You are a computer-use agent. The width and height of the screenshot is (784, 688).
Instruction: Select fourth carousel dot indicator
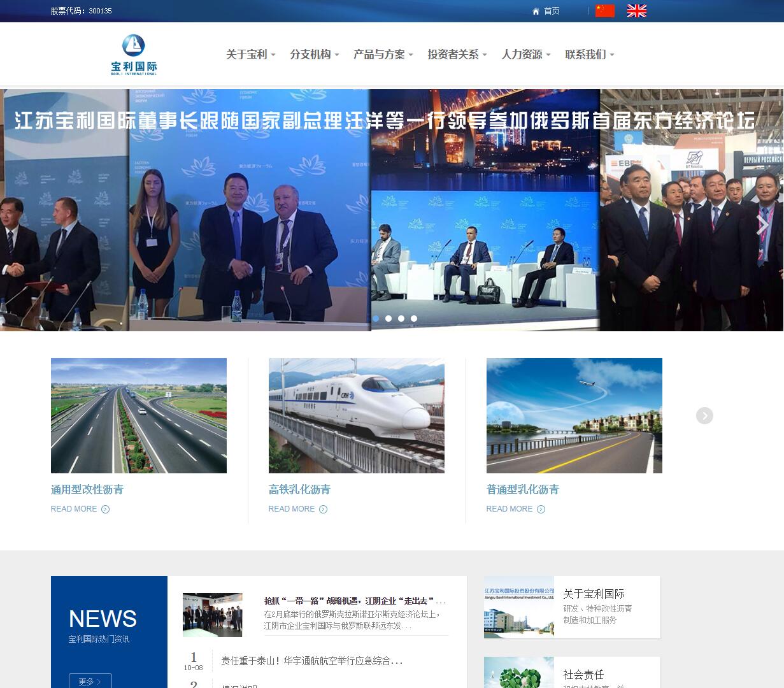coord(414,319)
